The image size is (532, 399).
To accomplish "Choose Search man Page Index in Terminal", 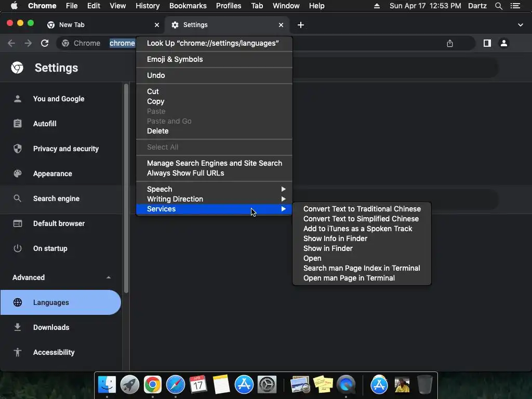I will (x=362, y=268).
